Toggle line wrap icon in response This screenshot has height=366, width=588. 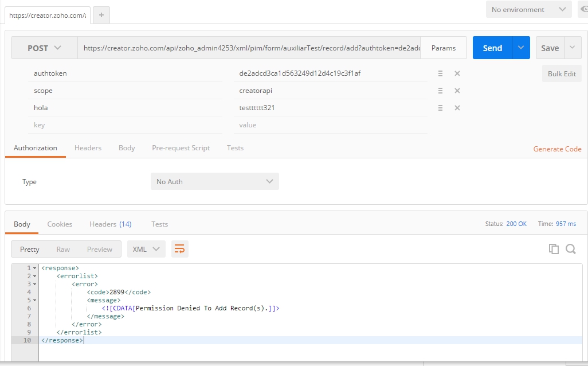click(179, 249)
